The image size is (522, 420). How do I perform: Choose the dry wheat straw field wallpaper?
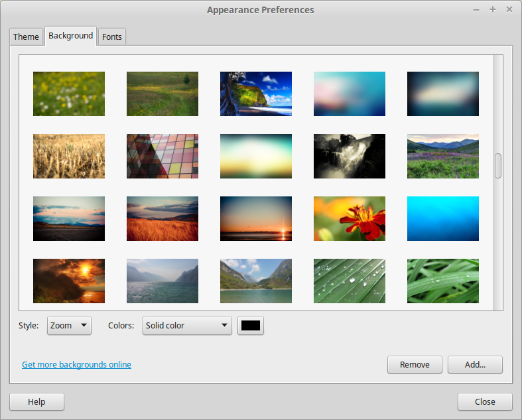(69, 156)
